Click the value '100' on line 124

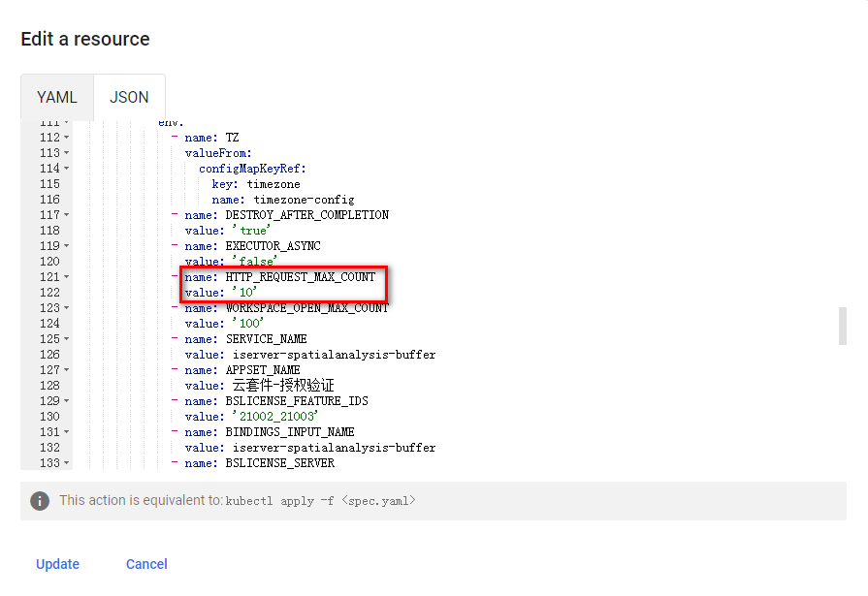tap(248, 323)
